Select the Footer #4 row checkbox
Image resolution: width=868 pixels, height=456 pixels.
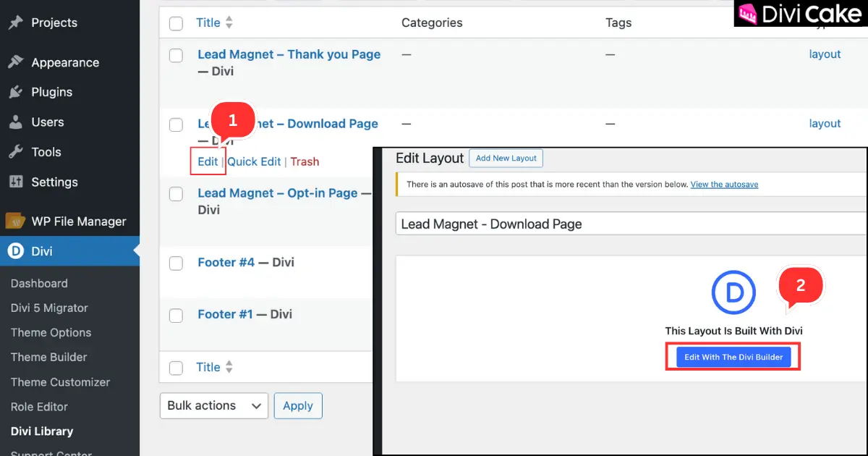(x=176, y=263)
